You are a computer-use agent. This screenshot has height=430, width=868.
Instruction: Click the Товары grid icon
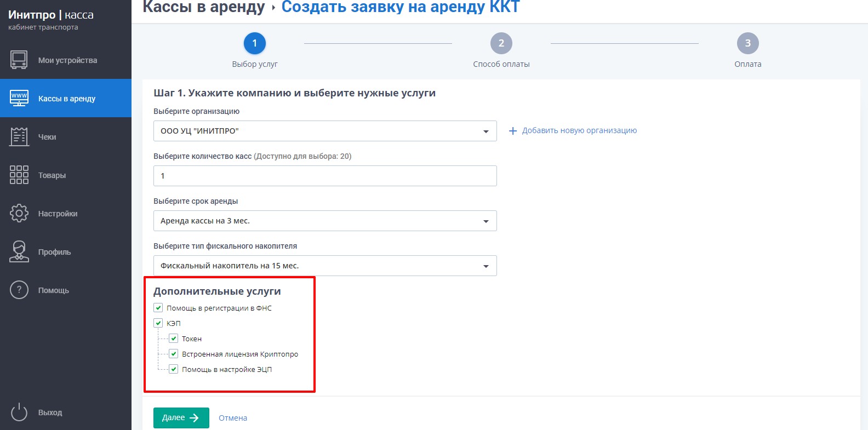click(x=19, y=175)
